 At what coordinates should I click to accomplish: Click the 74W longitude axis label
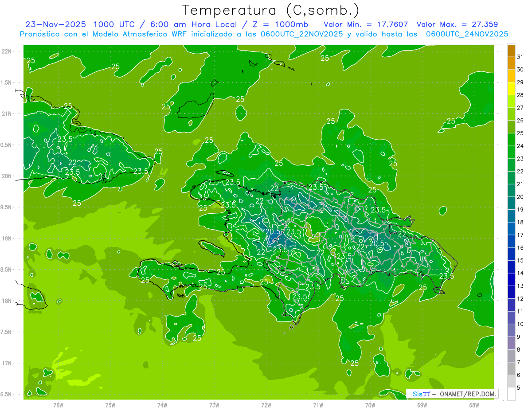pyautogui.click(x=162, y=405)
